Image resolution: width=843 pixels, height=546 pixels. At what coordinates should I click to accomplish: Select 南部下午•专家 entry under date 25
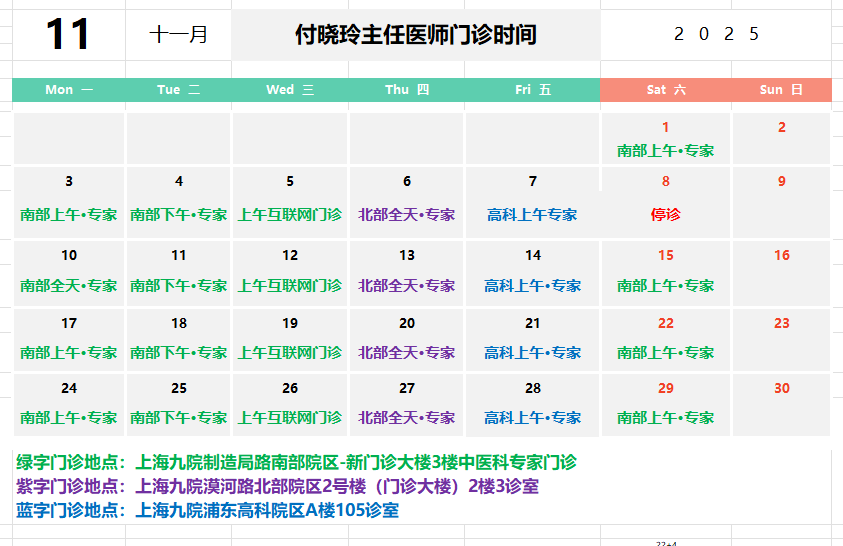tap(179, 418)
